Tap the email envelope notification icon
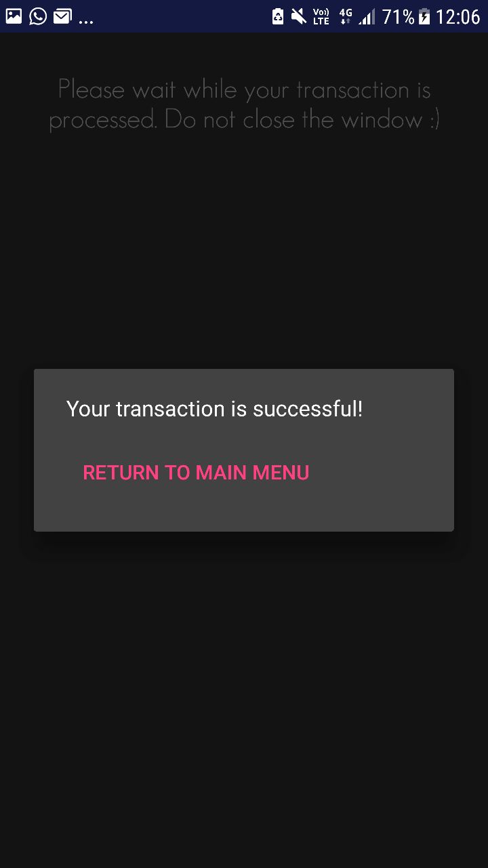 click(x=62, y=16)
